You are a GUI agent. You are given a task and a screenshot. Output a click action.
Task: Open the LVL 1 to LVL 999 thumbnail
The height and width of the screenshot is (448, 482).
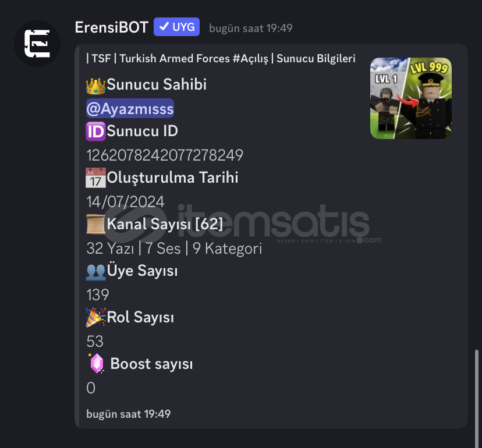click(x=410, y=98)
